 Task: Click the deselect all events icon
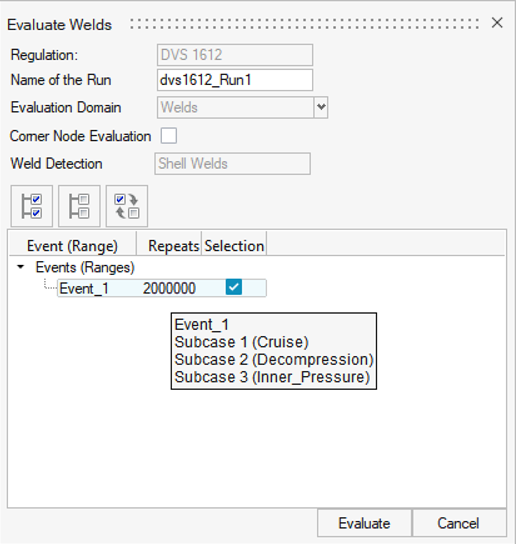(79, 206)
